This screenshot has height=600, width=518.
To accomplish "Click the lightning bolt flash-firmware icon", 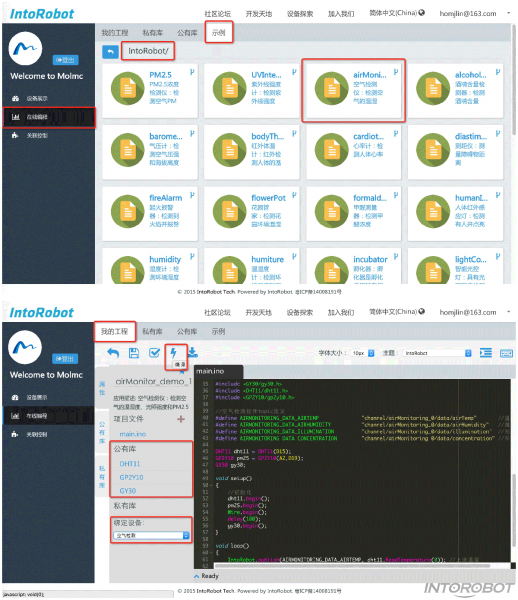I will [173, 352].
